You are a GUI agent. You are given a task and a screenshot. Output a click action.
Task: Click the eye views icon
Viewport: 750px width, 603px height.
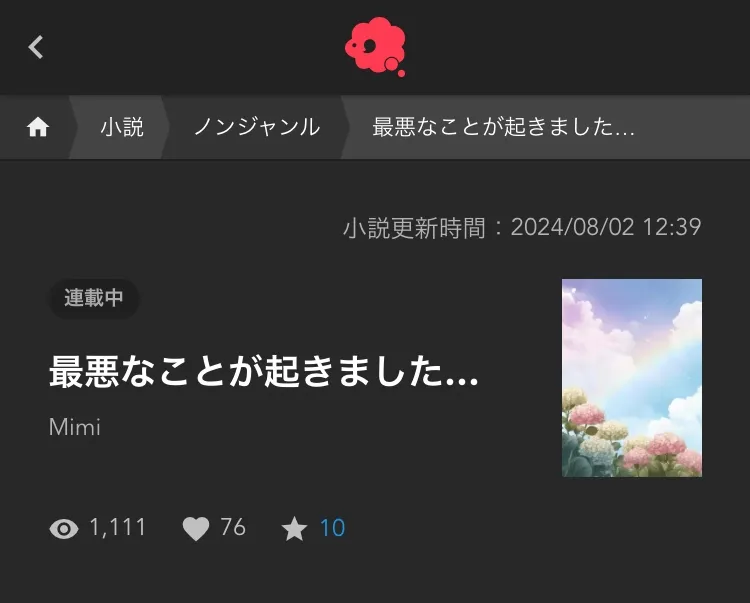[64, 529]
